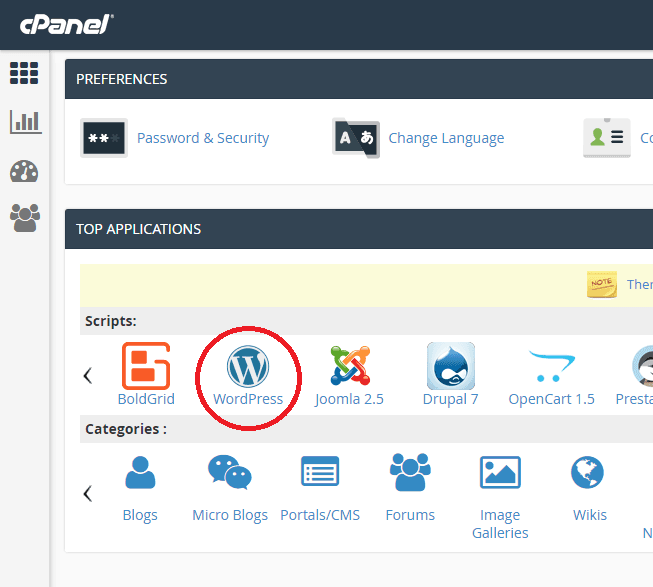The width and height of the screenshot is (653, 587).
Task: Click the Drupal 7 logo icon
Action: click(x=451, y=366)
